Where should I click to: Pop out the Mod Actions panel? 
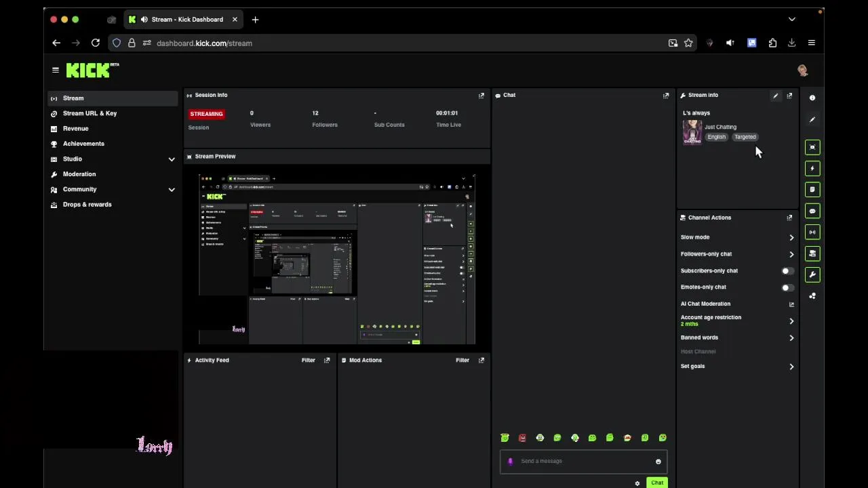(481, 361)
